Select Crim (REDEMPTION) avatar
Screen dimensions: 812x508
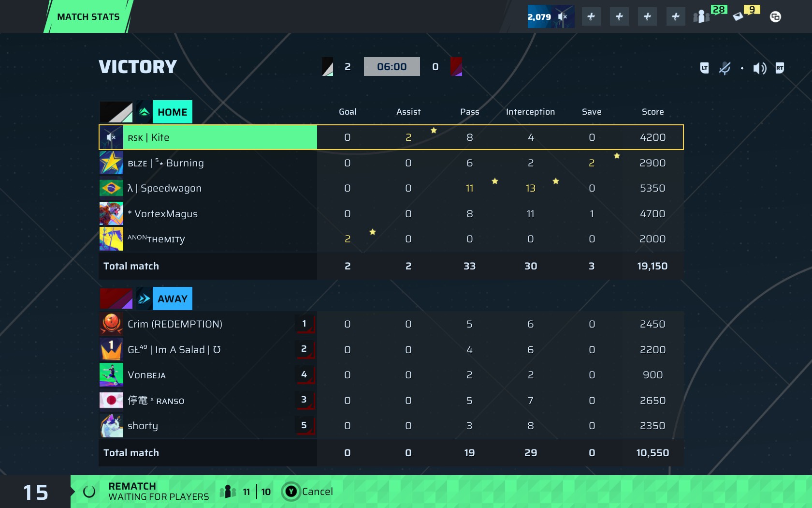pos(111,324)
